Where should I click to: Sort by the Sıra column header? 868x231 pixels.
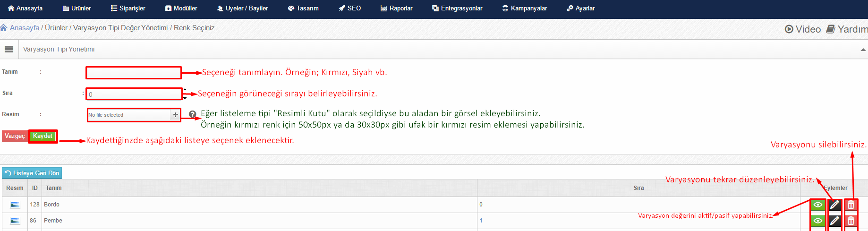tap(638, 188)
